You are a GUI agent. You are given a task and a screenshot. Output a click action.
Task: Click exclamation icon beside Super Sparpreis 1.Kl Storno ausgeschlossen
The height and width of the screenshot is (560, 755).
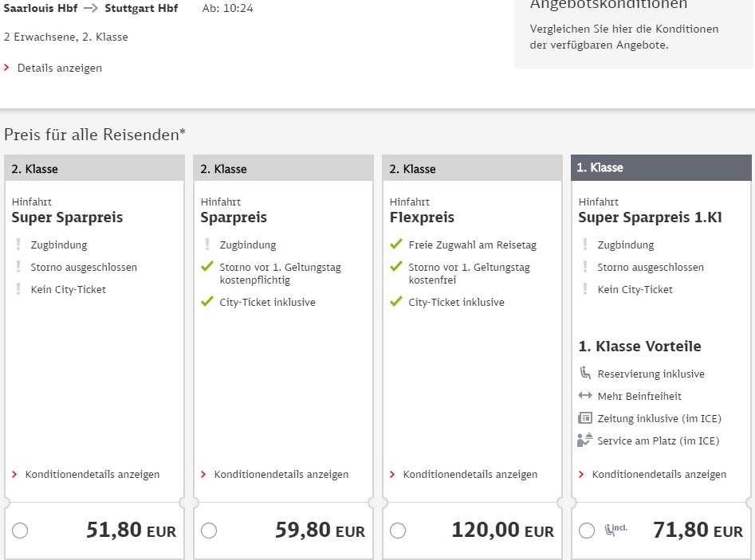[585, 267]
